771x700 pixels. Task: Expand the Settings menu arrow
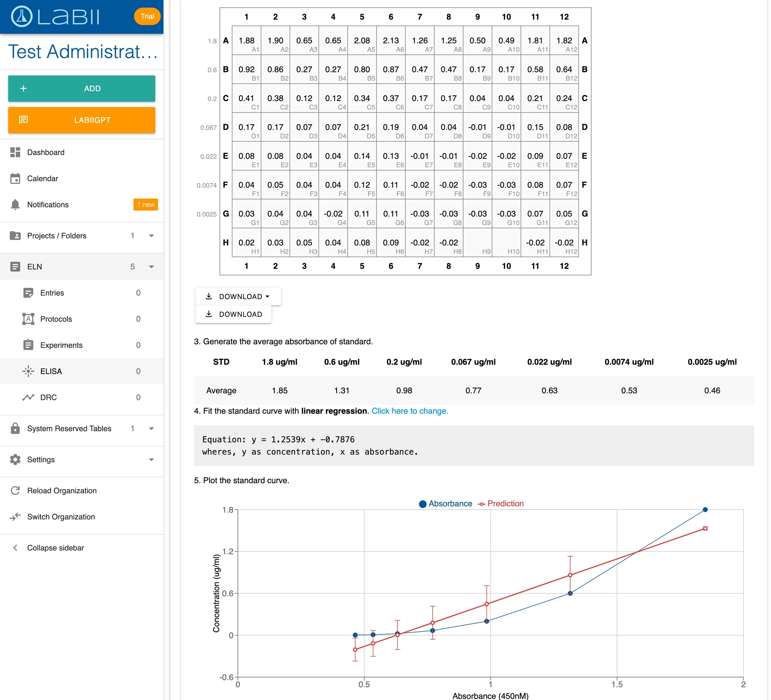152,460
